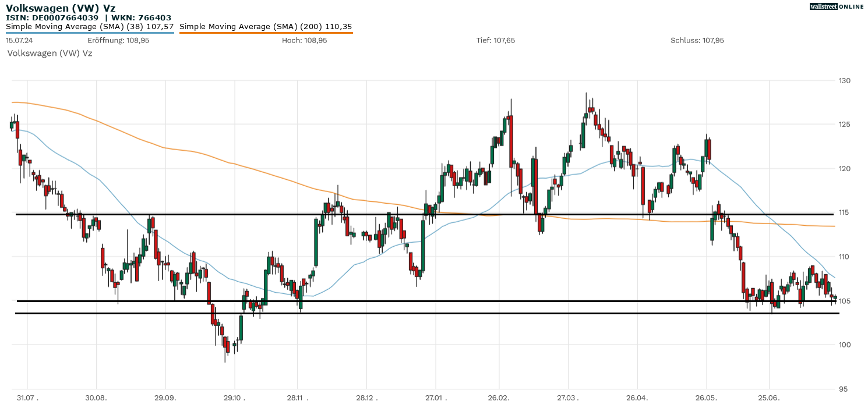868x401 pixels.
Task: Click the wallstreet ONLINE logo
Action: click(837, 6)
